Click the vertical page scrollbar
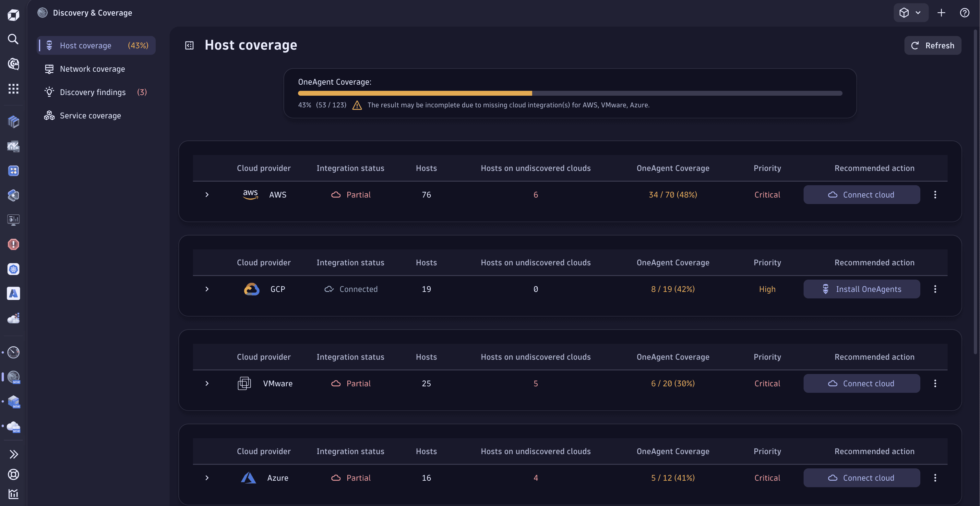 point(975,192)
